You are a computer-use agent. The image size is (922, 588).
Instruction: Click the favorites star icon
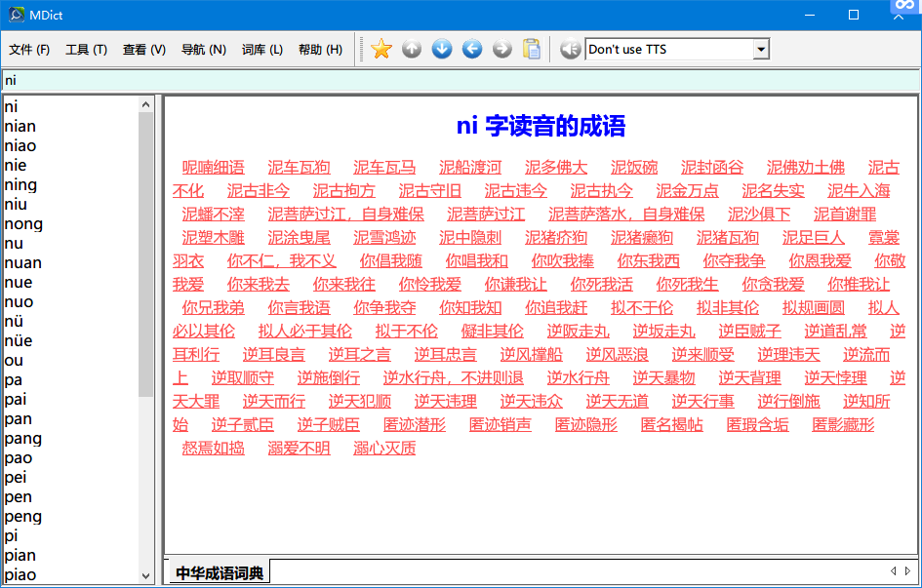[x=381, y=49]
